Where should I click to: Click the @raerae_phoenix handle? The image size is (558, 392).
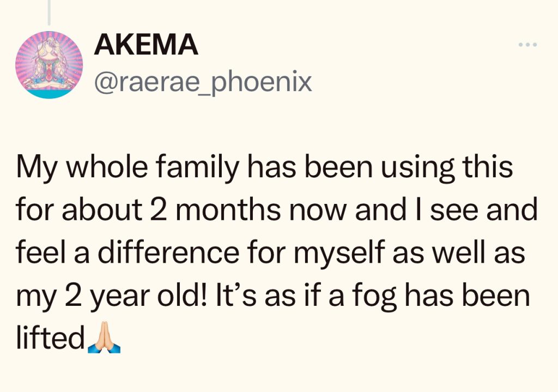[203, 82]
